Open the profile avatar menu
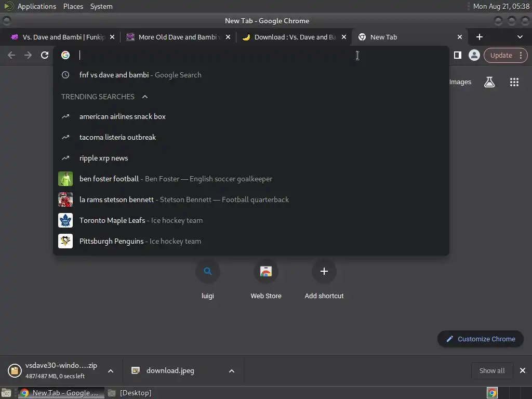 pyautogui.click(x=474, y=55)
